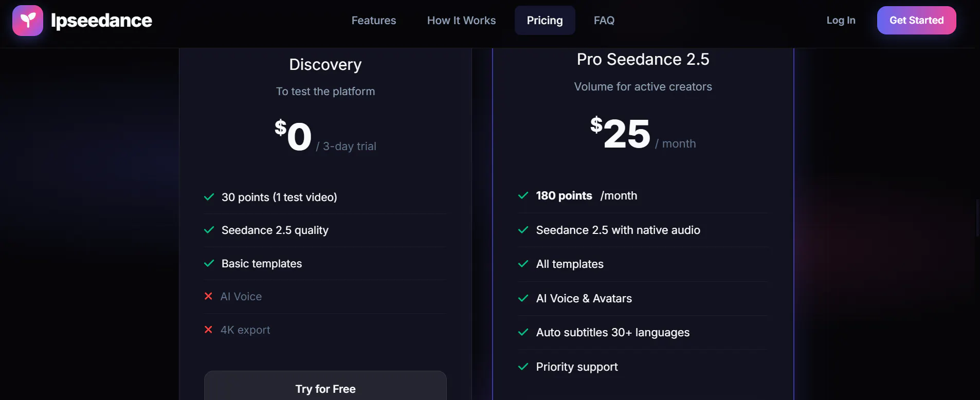Click checkmark beside Auto subtitles 30+ languages
Viewport: 980px width, 400px height.
pyautogui.click(x=523, y=332)
